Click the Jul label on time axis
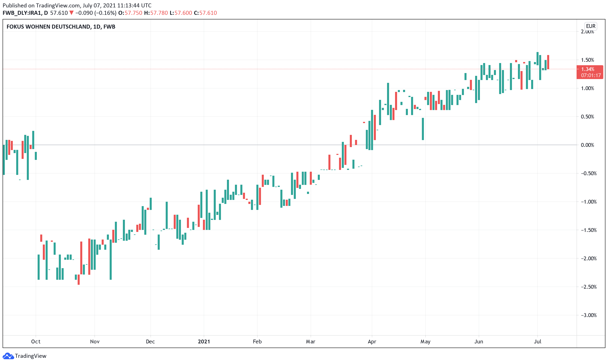 [537, 342]
